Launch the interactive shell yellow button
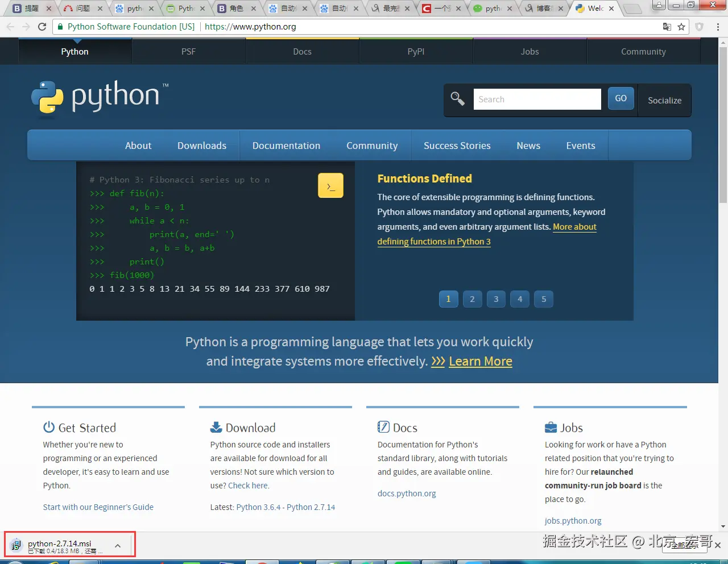This screenshot has height=564, width=728. [330, 185]
